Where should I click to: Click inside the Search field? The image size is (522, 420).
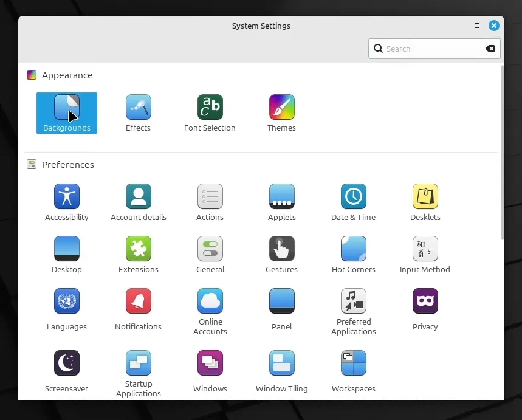tap(425, 49)
